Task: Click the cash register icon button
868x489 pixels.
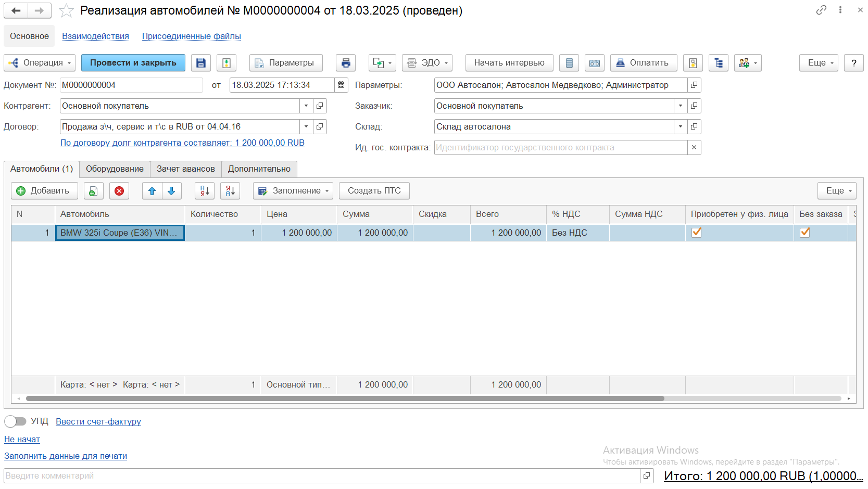Action: [595, 63]
